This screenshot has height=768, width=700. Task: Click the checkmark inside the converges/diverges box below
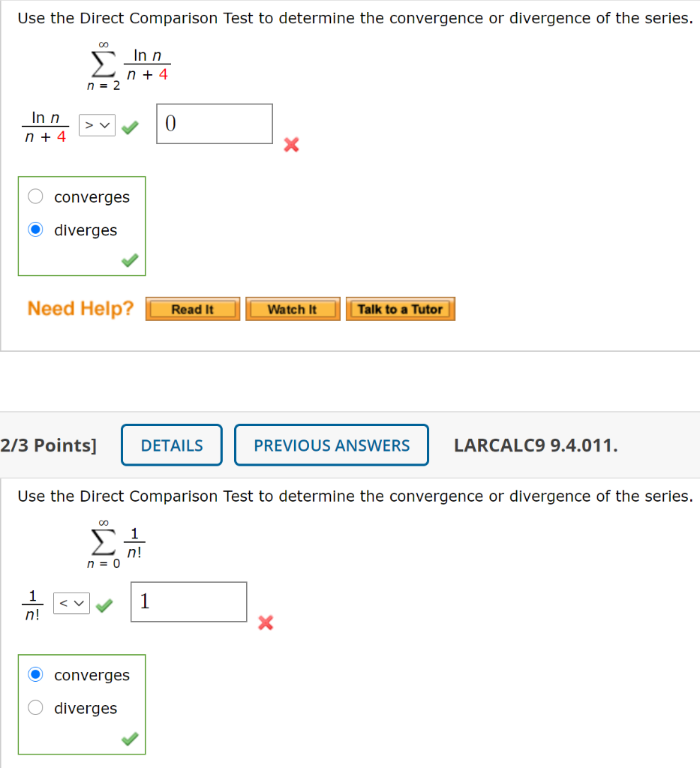128,739
